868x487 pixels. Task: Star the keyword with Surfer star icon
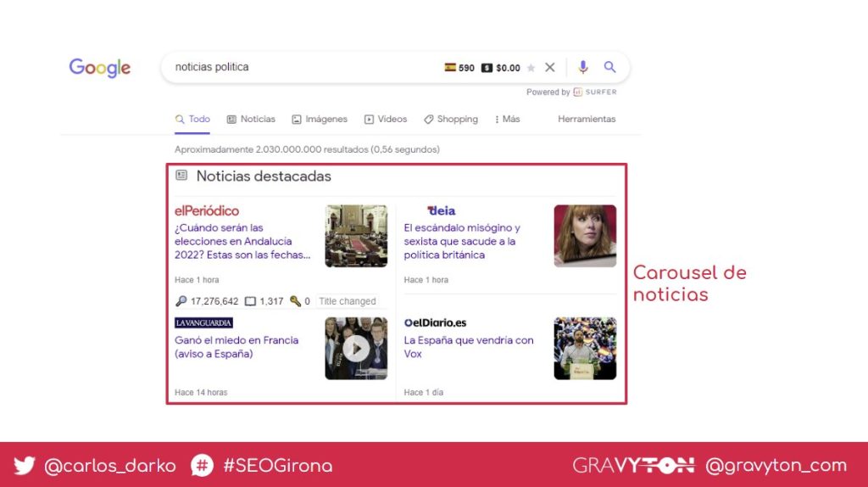point(531,68)
